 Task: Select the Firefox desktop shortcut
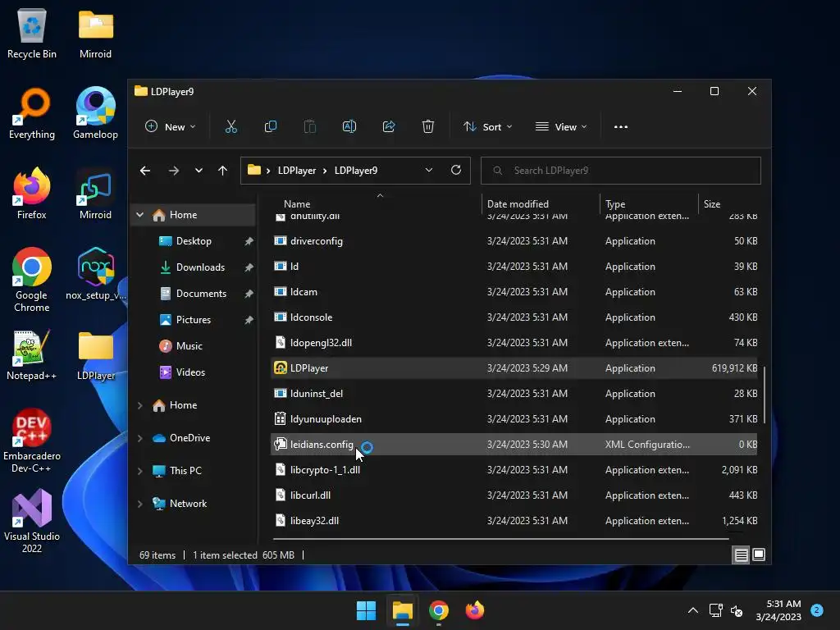point(32,194)
